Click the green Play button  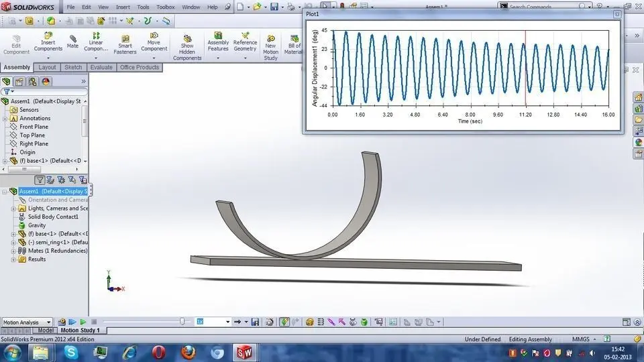click(x=83, y=322)
